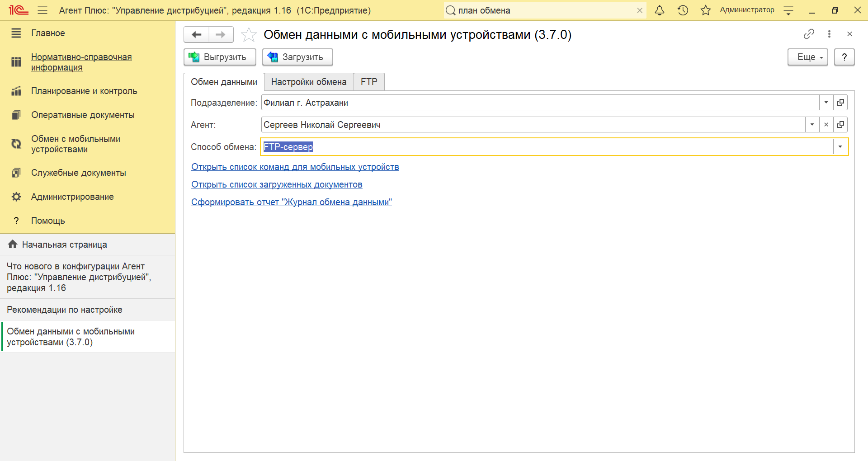Generate 'Журнал обмена данными' report link
The height and width of the screenshot is (461, 868).
(x=291, y=202)
